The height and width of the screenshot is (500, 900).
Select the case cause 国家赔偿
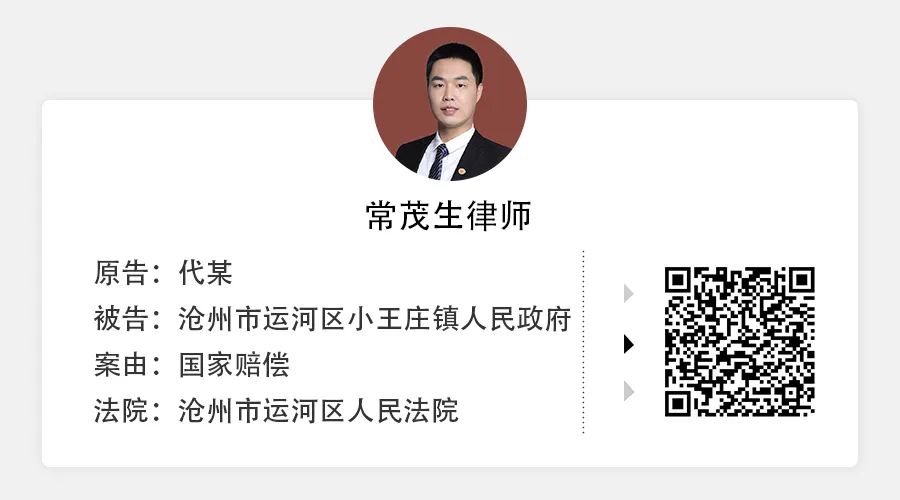(x=234, y=365)
